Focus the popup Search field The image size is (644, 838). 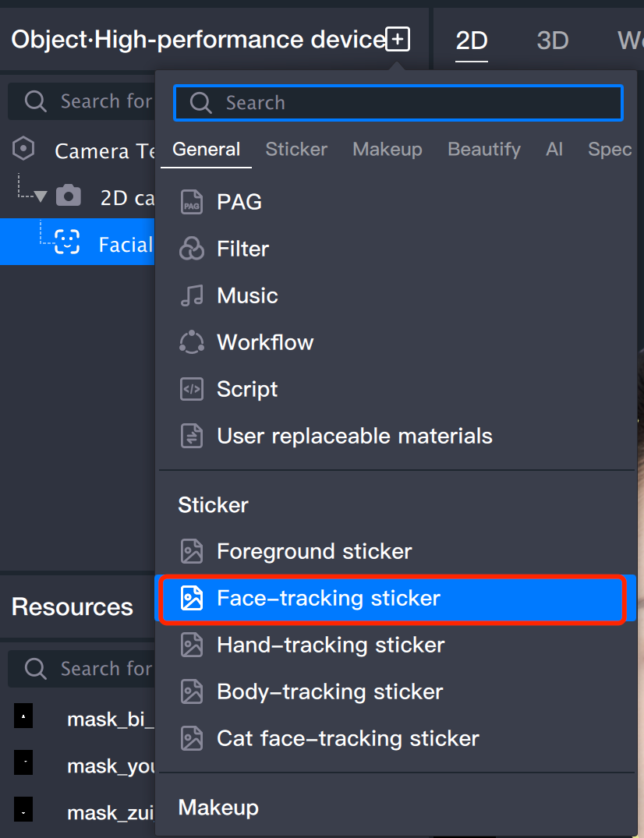coord(398,103)
